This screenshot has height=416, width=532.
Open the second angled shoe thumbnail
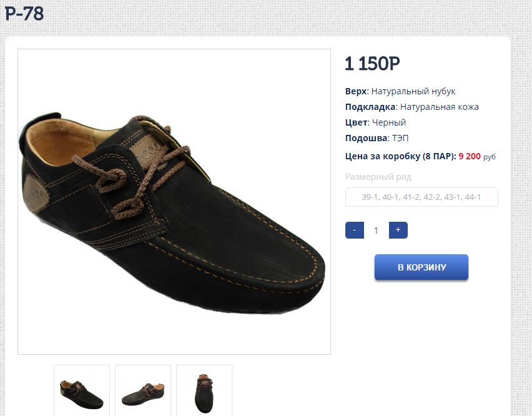[143, 391]
